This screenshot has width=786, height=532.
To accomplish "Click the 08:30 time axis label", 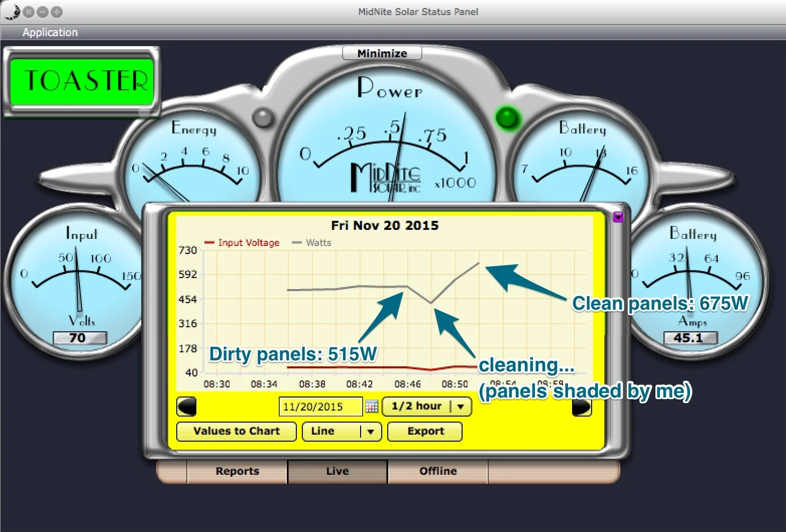I will pyautogui.click(x=216, y=384).
